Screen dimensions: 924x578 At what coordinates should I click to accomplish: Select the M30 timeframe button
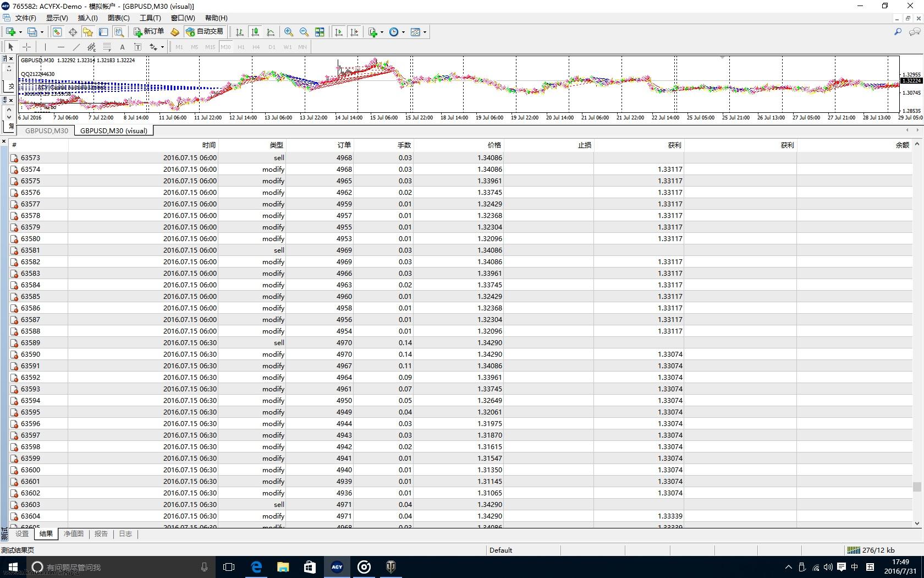pos(226,47)
